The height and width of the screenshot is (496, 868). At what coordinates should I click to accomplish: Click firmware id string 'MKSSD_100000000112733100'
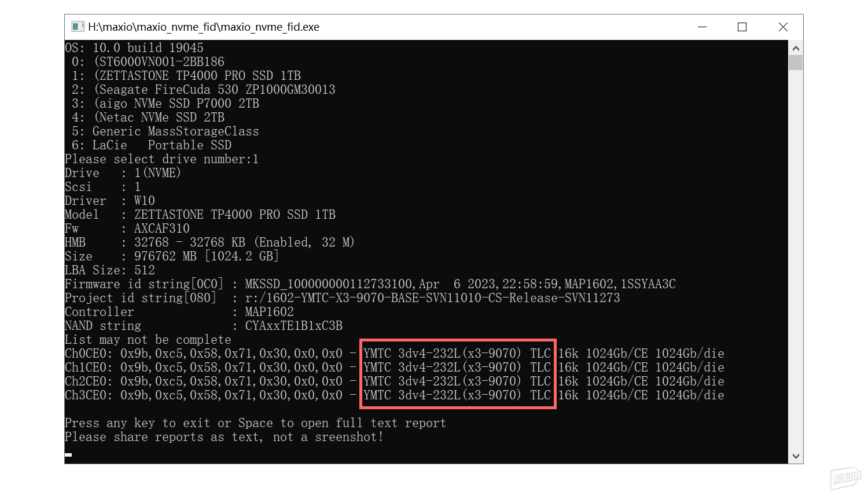pos(329,284)
